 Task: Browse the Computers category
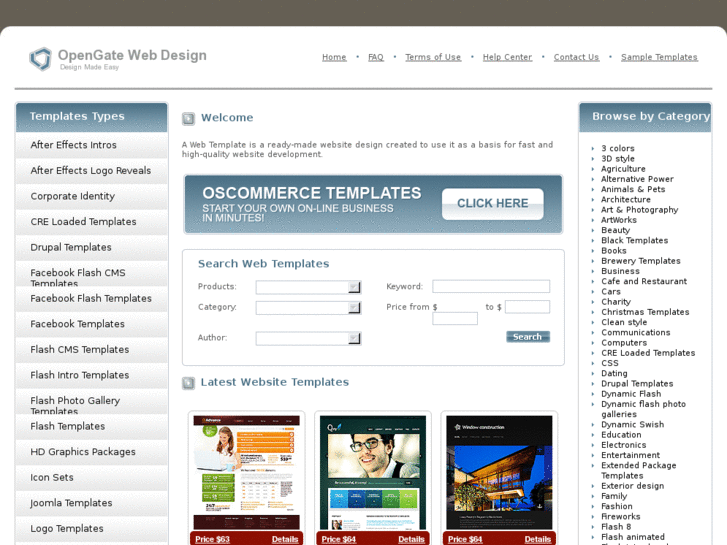tap(624, 343)
